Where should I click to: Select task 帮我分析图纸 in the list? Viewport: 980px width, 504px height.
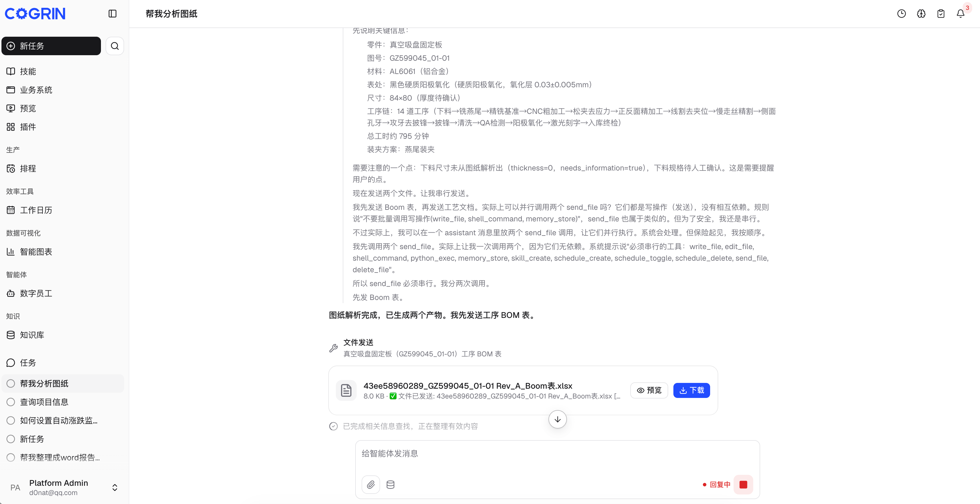pyautogui.click(x=63, y=383)
